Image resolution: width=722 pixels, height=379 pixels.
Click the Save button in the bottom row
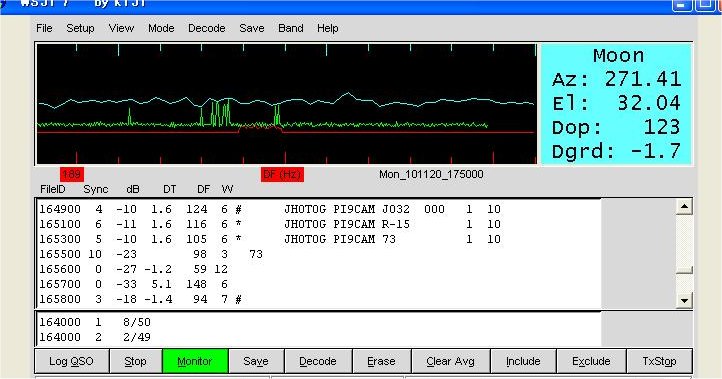256,361
